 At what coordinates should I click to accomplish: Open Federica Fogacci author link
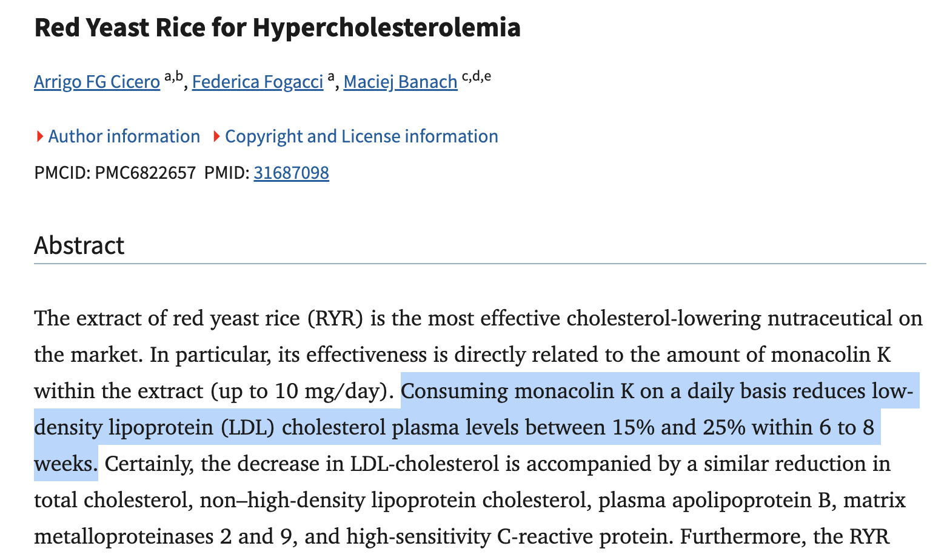pos(258,82)
